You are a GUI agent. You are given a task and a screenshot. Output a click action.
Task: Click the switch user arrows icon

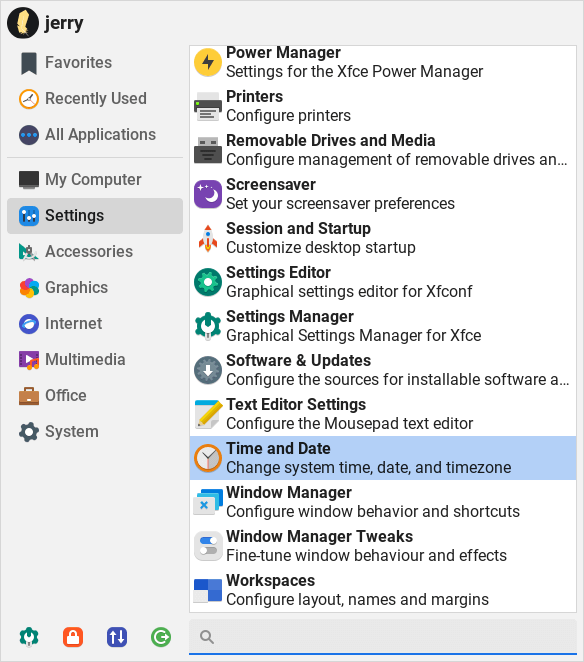[x=117, y=637]
